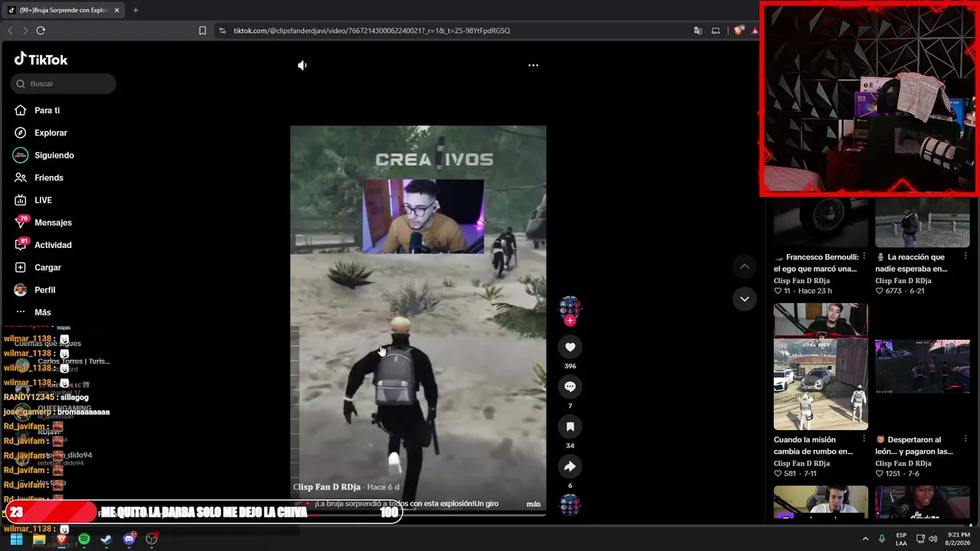
Task: Open Steam from taskbar
Action: click(106, 540)
